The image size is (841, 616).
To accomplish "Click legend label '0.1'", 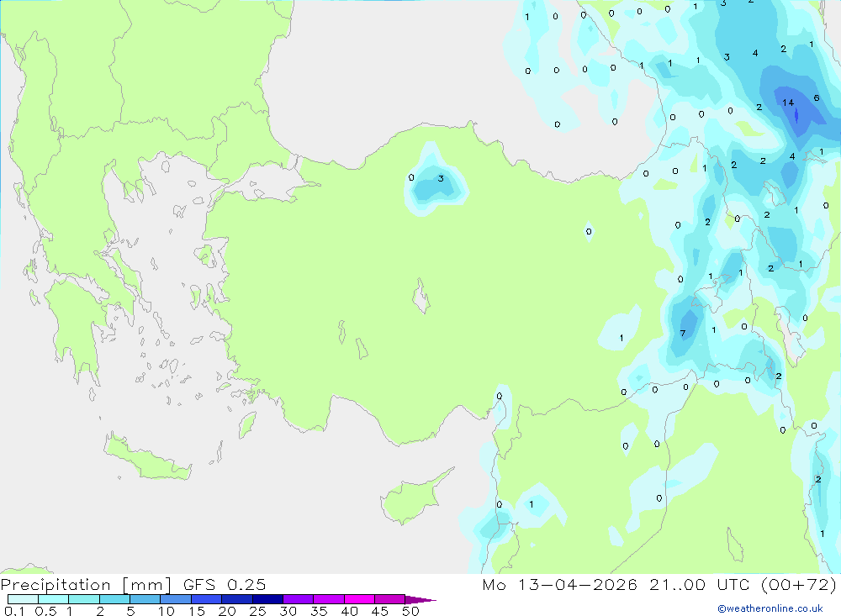I will pos(13,611).
